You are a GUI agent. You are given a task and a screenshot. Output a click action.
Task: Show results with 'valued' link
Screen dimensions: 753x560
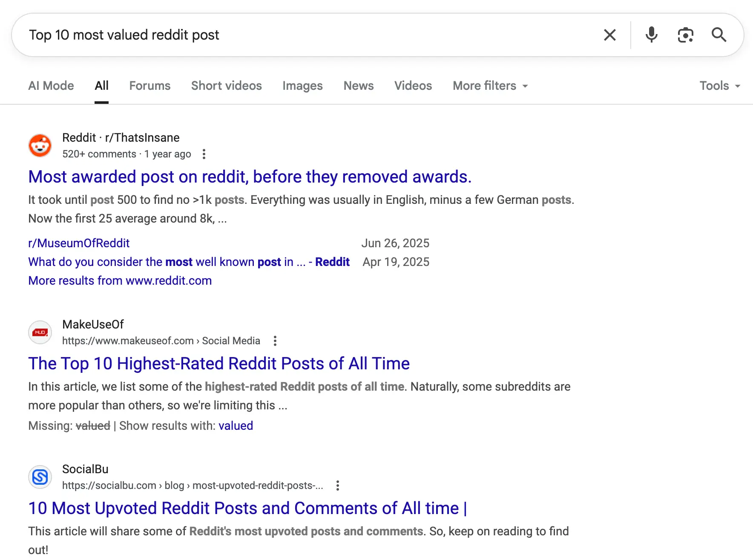coord(236,426)
